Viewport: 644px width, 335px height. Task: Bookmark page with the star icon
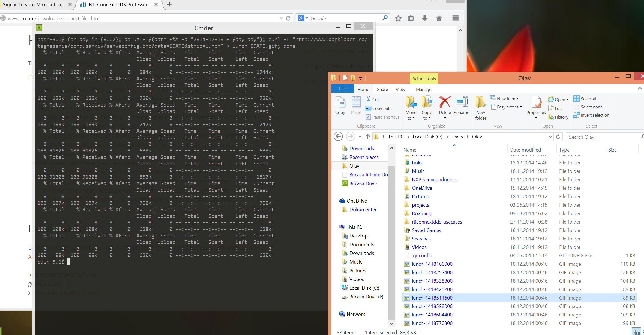click(398, 18)
